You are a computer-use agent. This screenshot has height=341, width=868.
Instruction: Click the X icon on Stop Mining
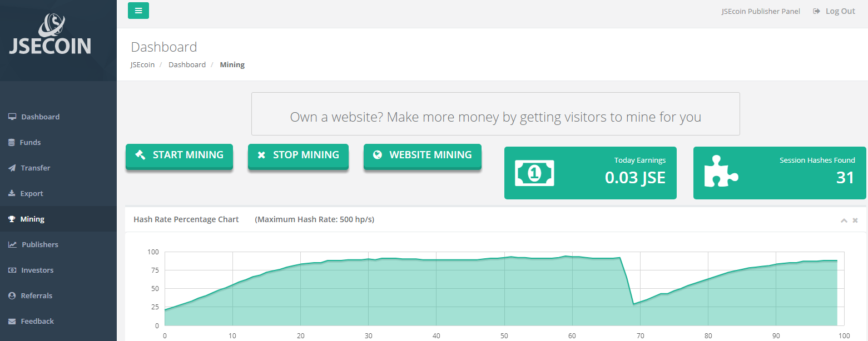click(261, 156)
